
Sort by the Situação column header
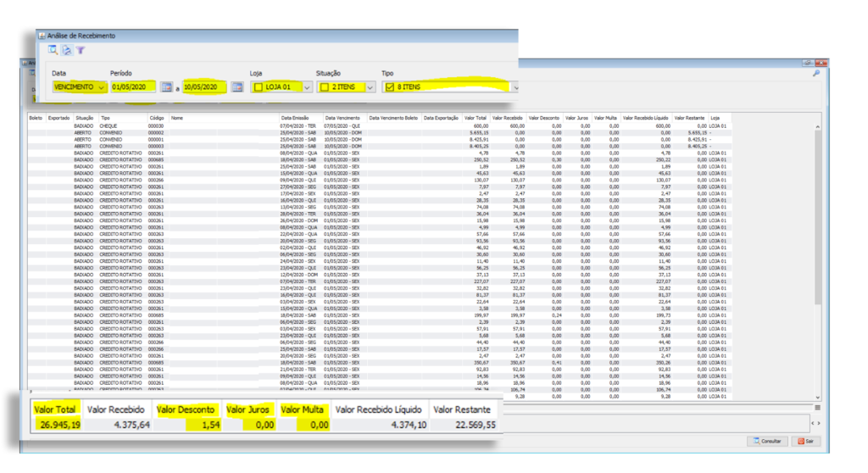click(85, 118)
